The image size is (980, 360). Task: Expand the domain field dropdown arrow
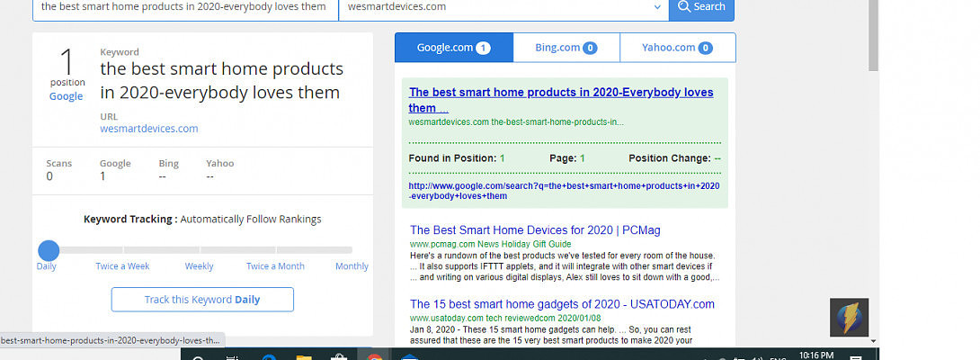point(657,7)
